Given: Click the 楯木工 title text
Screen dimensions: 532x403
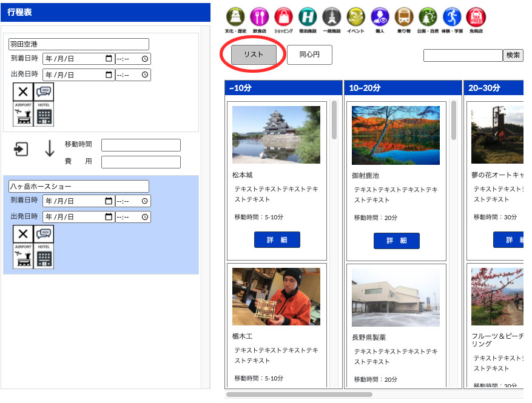Looking at the screenshot, I should (242, 336).
